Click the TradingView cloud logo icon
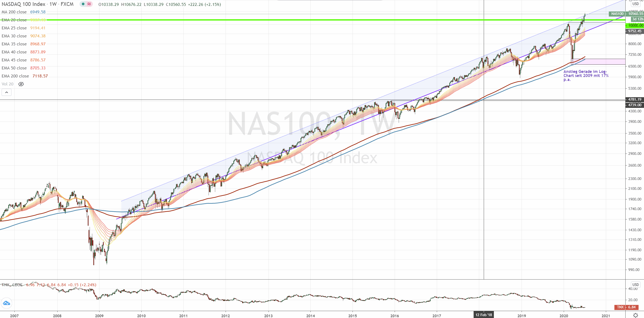This screenshot has height=318, width=644. 6,303
